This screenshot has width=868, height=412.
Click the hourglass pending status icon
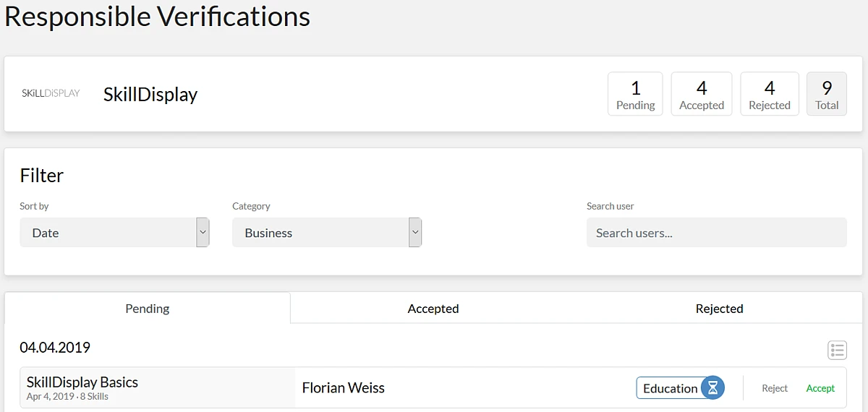click(x=712, y=388)
